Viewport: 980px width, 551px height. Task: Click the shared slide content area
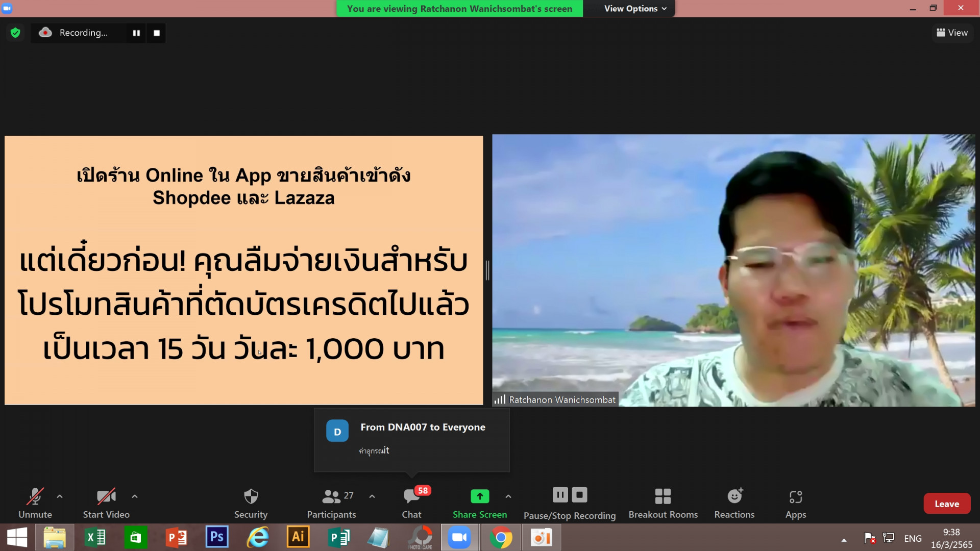[243, 270]
